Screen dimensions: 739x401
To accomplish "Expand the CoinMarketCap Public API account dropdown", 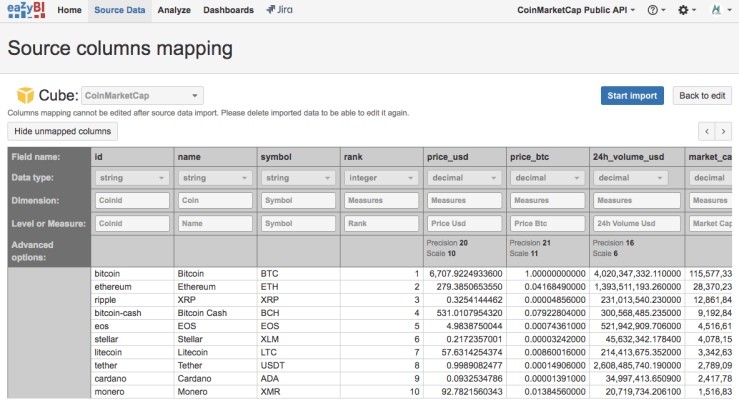I will coord(578,10).
